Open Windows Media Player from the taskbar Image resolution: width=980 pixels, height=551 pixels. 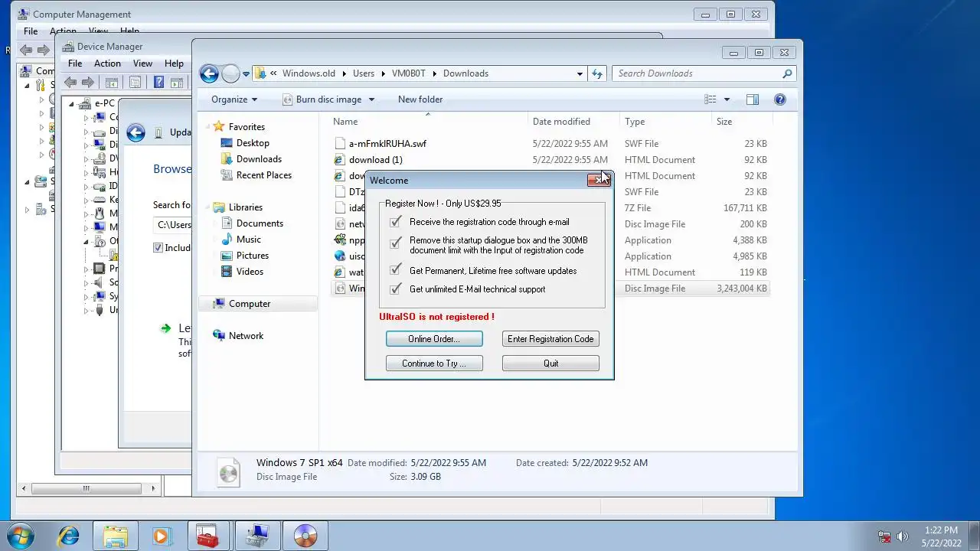pos(162,536)
